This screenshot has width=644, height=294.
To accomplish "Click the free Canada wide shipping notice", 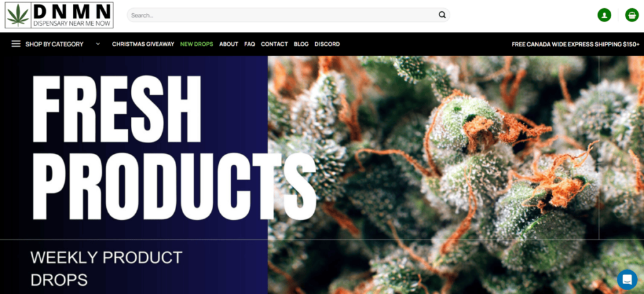I will pyautogui.click(x=575, y=44).
